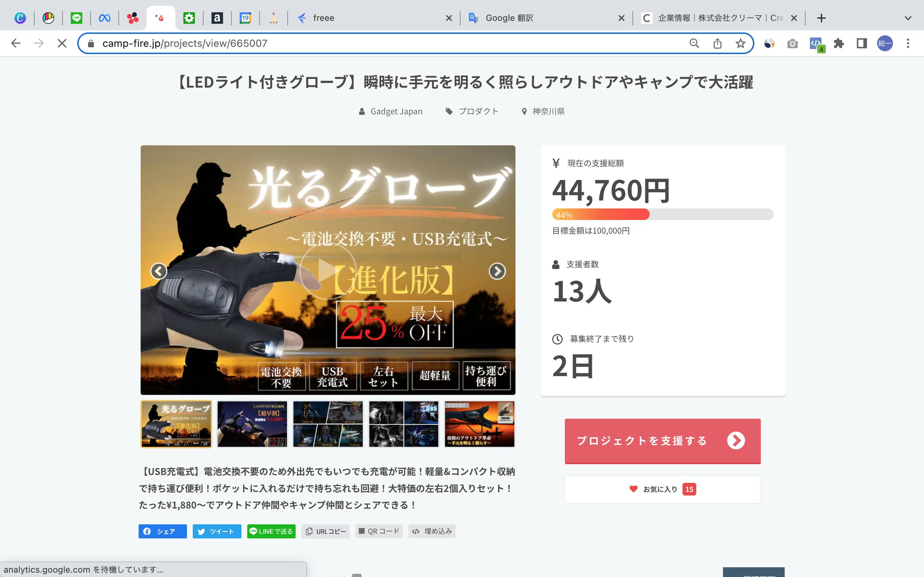Click the URLコピー button
Viewport: 924px width, 577px height.
tap(326, 531)
